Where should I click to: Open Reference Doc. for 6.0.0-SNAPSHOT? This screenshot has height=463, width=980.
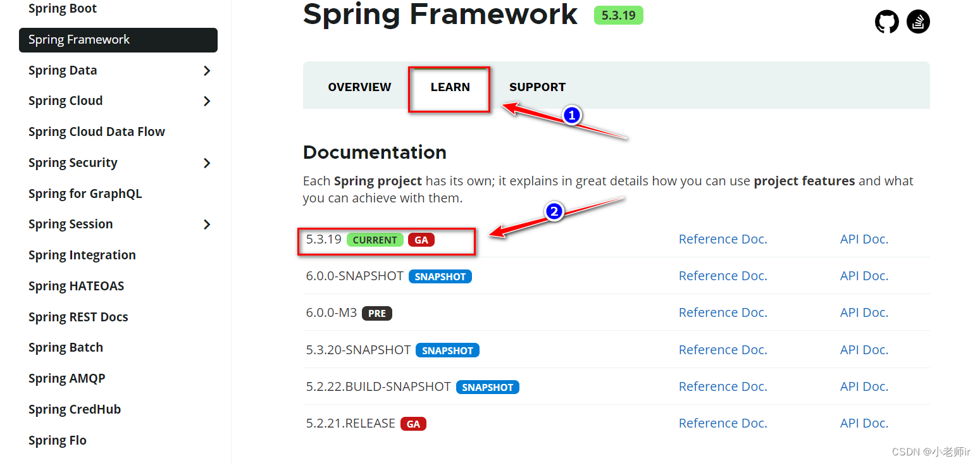(x=723, y=276)
